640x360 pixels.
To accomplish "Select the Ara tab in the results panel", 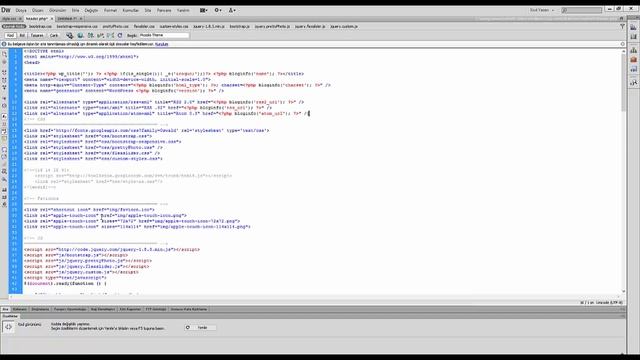I will (x=5, y=309).
